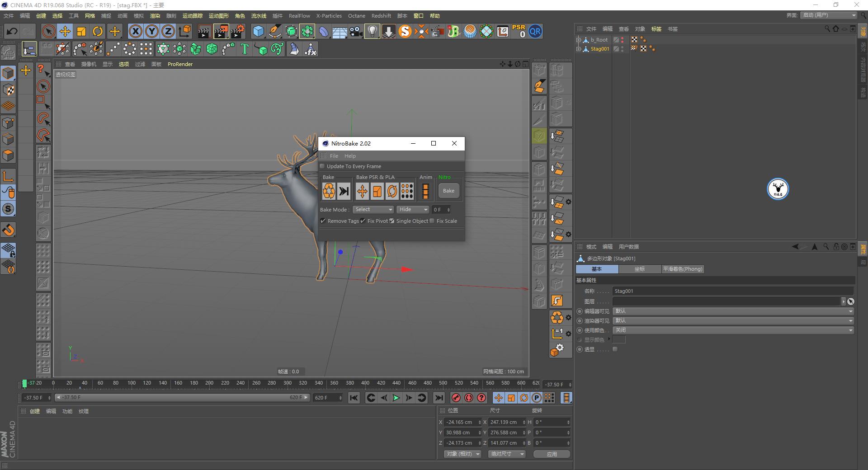Expand the b_Root object tree

coord(579,40)
